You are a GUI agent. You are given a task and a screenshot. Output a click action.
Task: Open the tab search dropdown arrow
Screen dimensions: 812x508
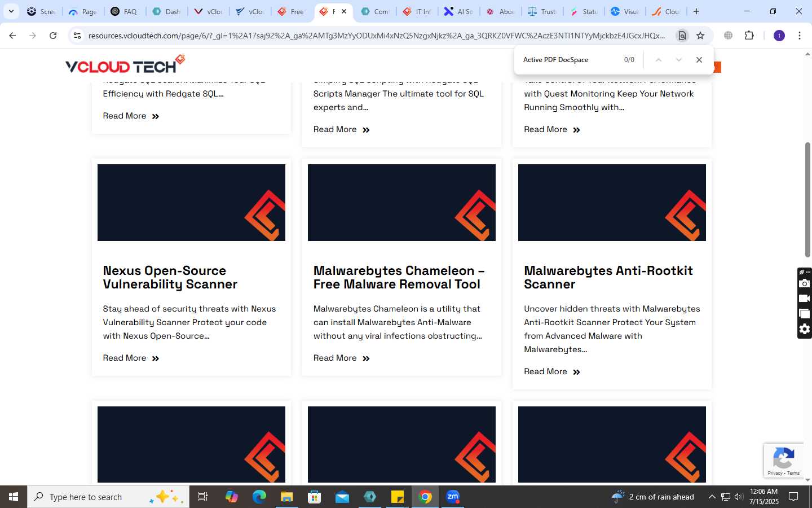[11, 11]
